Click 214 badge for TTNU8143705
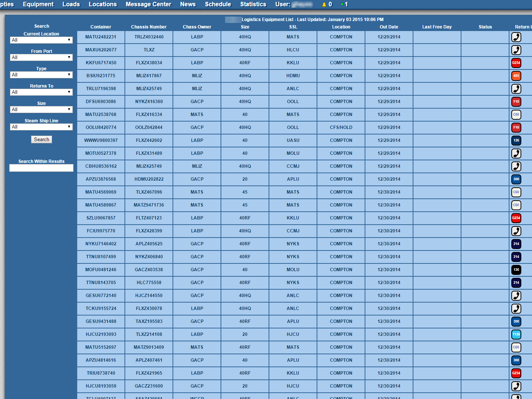 tap(516, 283)
